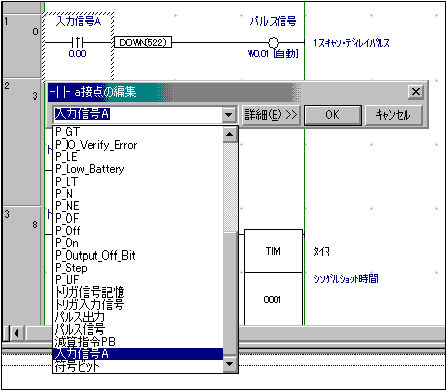Select the W0.01 output coil
The image size is (446, 390).
273,43
